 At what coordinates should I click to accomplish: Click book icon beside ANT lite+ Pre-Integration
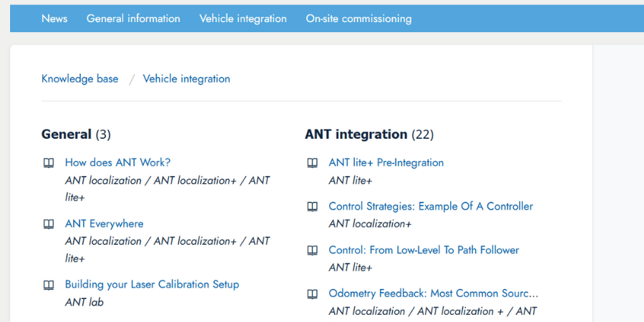[313, 163]
